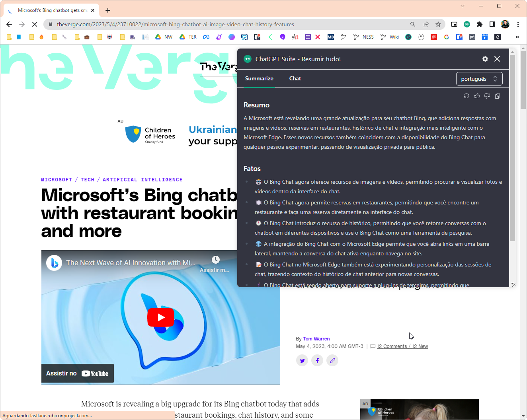Screen dimensions: 527x420
Task: Stop loading the page
Action: pos(35,24)
